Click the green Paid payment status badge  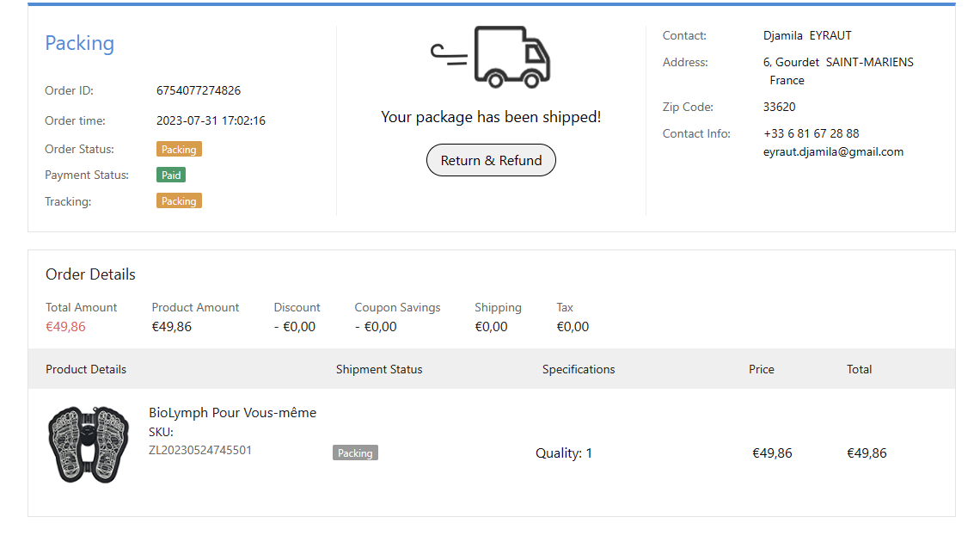click(x=171, y=175)
